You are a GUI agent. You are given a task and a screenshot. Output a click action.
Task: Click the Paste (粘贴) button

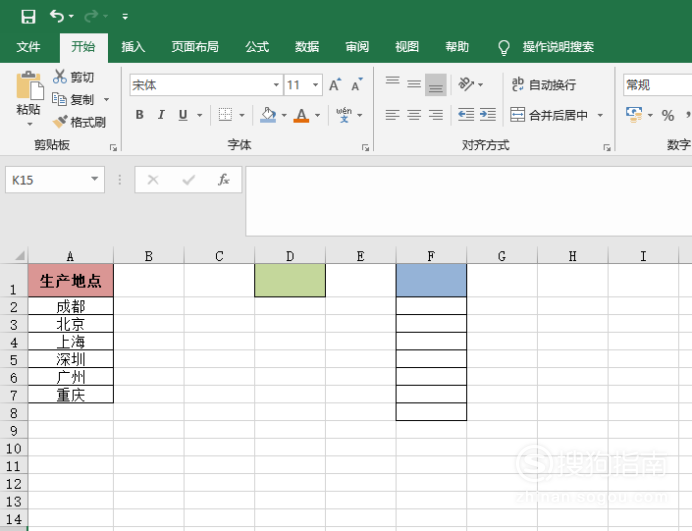(28, 97)
